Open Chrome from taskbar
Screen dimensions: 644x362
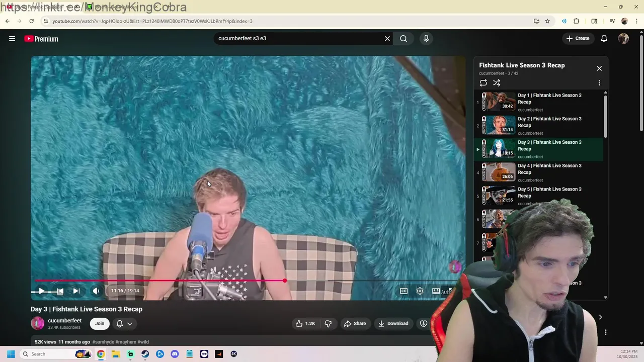tap(101, 354)
